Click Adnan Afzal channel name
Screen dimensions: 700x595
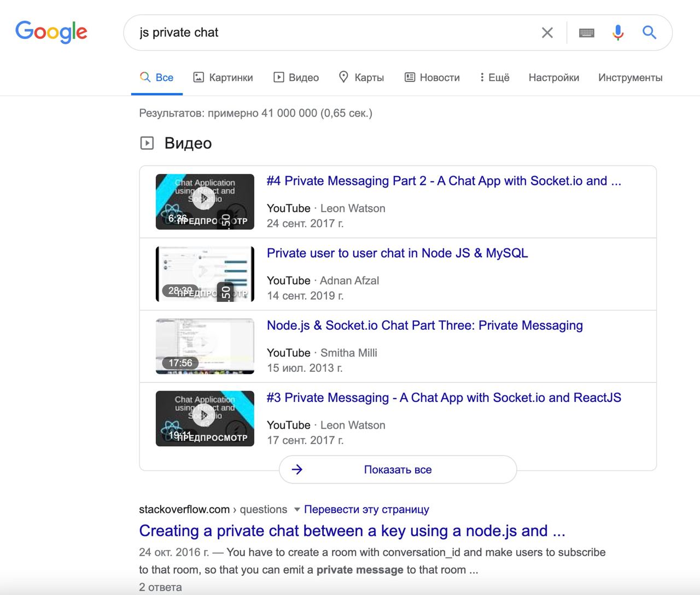point(349,281)
